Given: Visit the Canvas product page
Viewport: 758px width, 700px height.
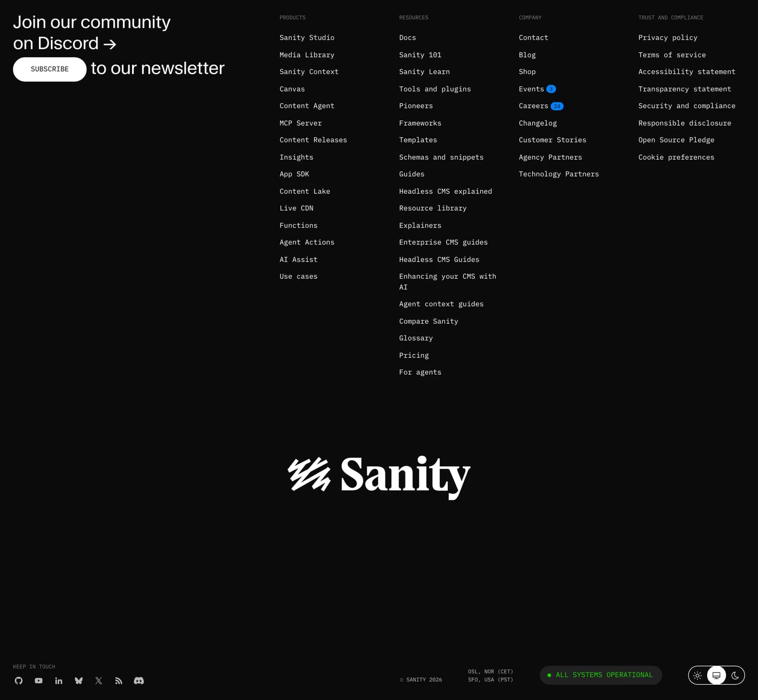Looking at the screenshot, I should pos(292,89).
